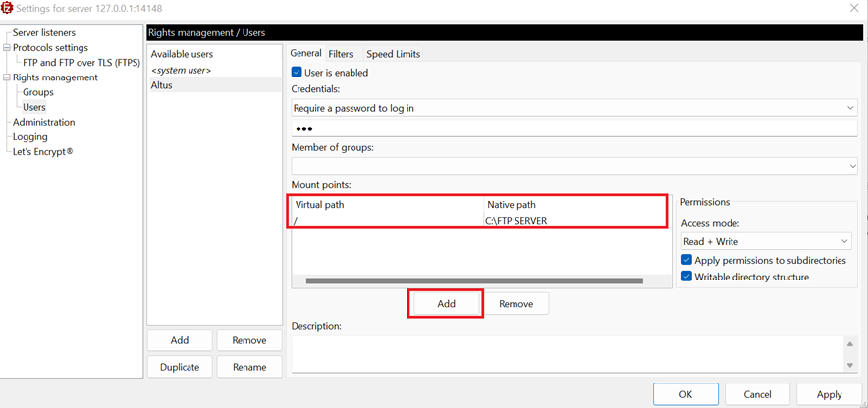Click inside the password field
Screen dimensions: 868x408
point(574,128)
